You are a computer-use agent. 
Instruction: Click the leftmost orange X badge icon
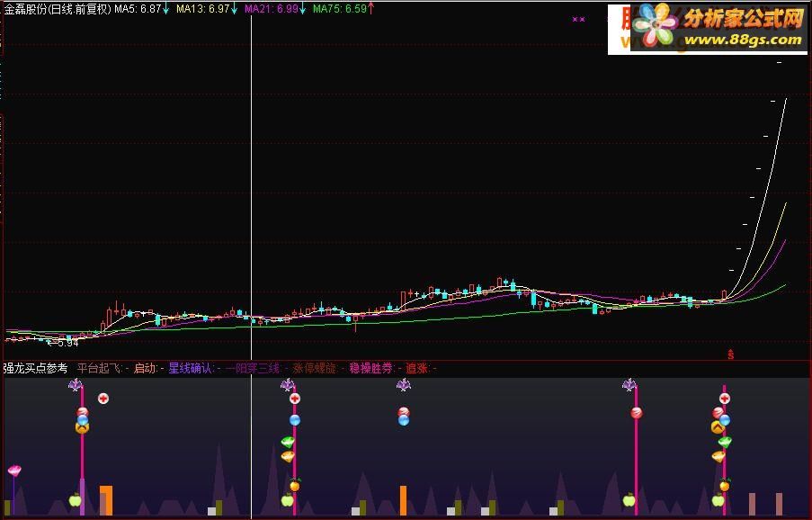[x=82, y=428]
